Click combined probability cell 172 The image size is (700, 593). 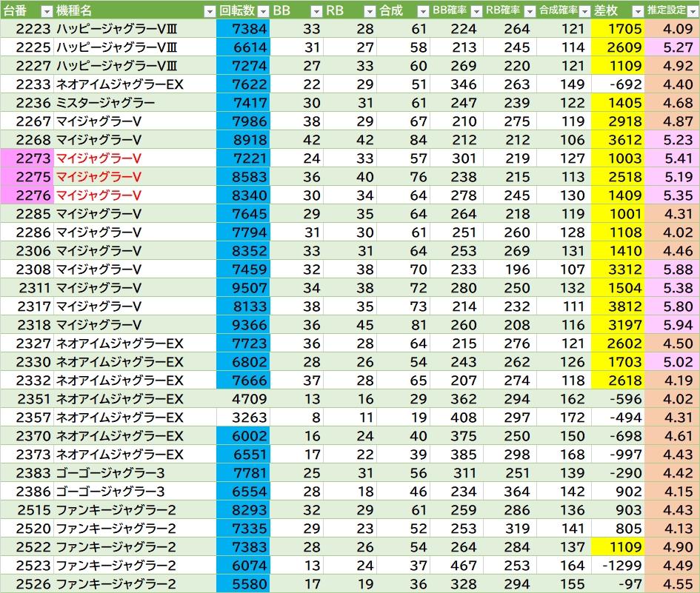tap(564, 418)
